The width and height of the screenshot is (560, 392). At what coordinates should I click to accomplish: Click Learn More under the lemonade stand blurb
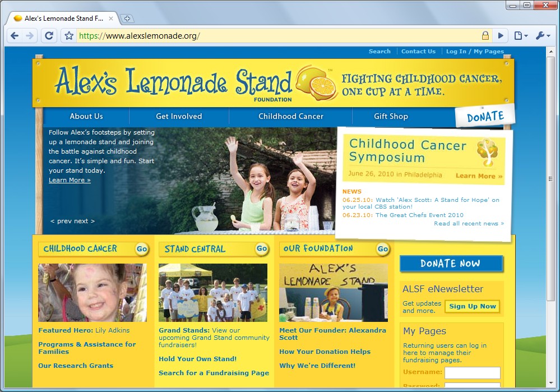tap(70, 180)
